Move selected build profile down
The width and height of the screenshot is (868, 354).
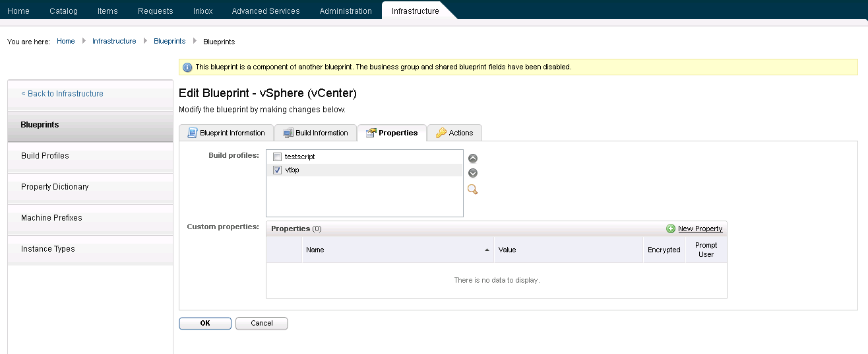click(472, 173)
